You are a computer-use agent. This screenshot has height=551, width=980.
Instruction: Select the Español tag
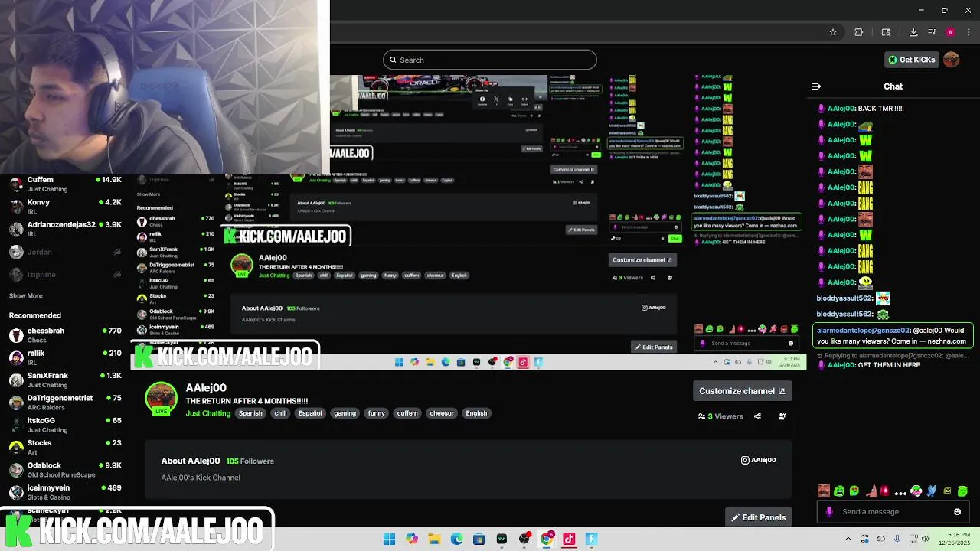click(310, 413)
